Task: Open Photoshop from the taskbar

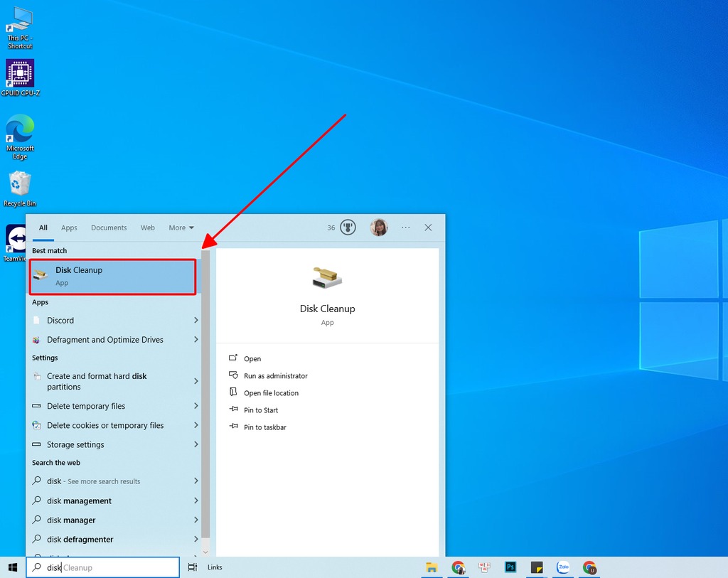Action: coord(510,567)
